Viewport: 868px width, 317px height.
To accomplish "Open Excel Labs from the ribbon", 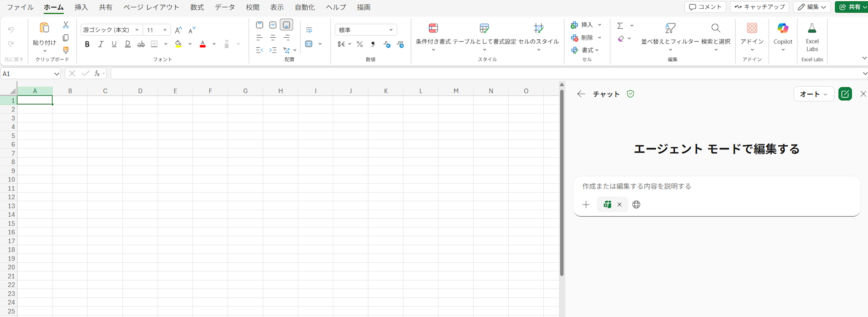I will tap(812, 37).
